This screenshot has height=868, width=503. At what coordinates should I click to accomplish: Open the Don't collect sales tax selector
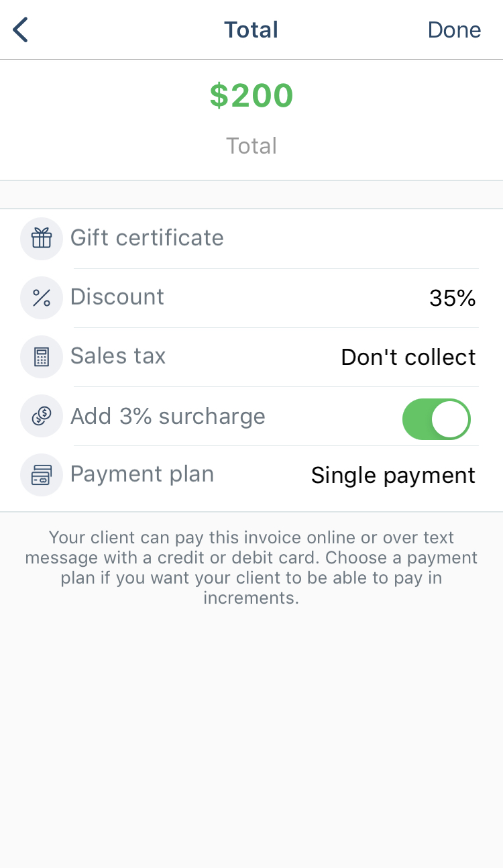click(408, 357)
